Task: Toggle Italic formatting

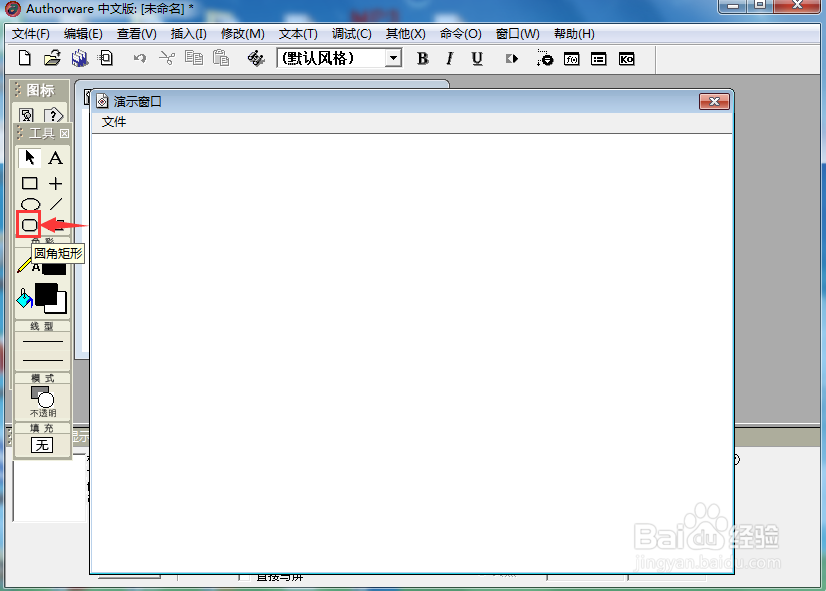Action: [449, 58]
